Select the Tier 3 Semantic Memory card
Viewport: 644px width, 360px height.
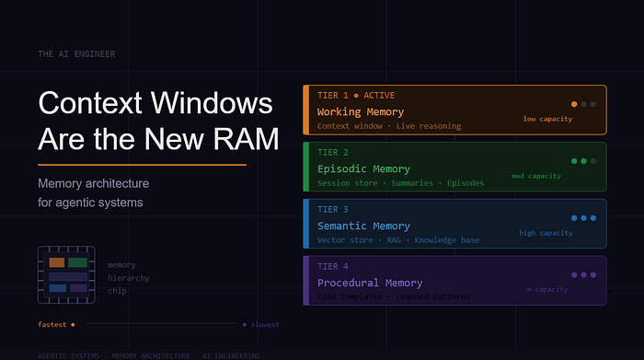(454, 224)
